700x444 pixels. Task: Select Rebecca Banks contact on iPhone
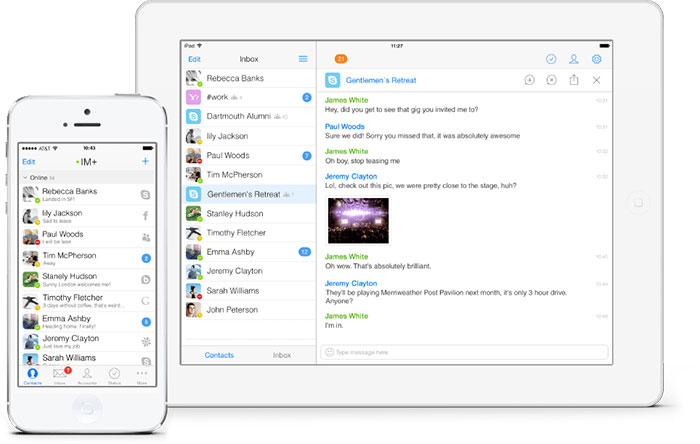pos(87,195)
